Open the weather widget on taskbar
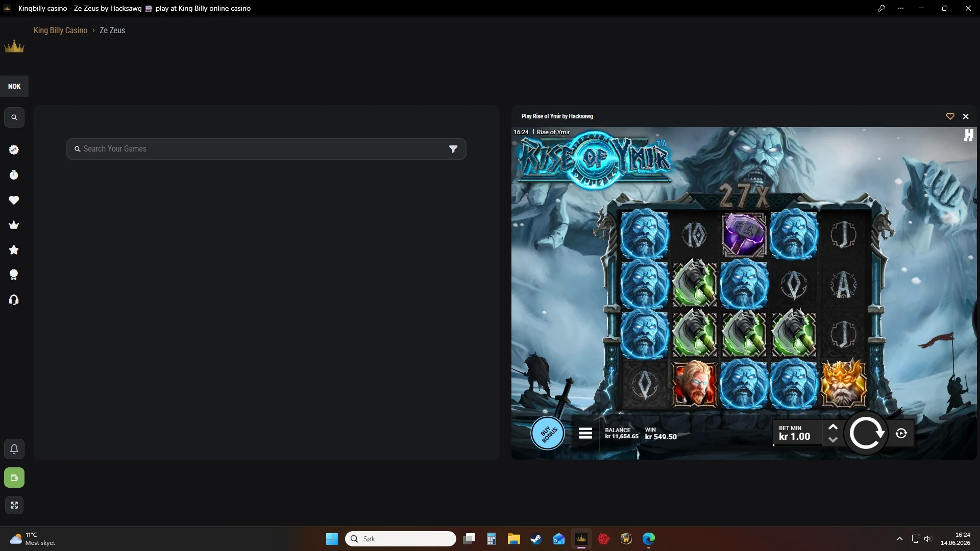980x551 pixels. 33,539
